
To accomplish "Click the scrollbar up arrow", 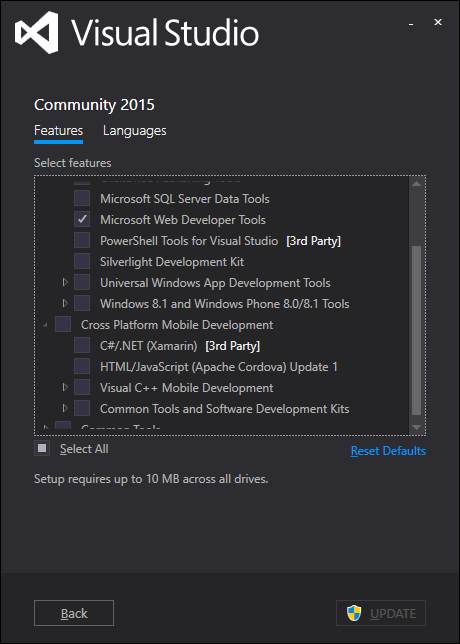I will point(416,183).
